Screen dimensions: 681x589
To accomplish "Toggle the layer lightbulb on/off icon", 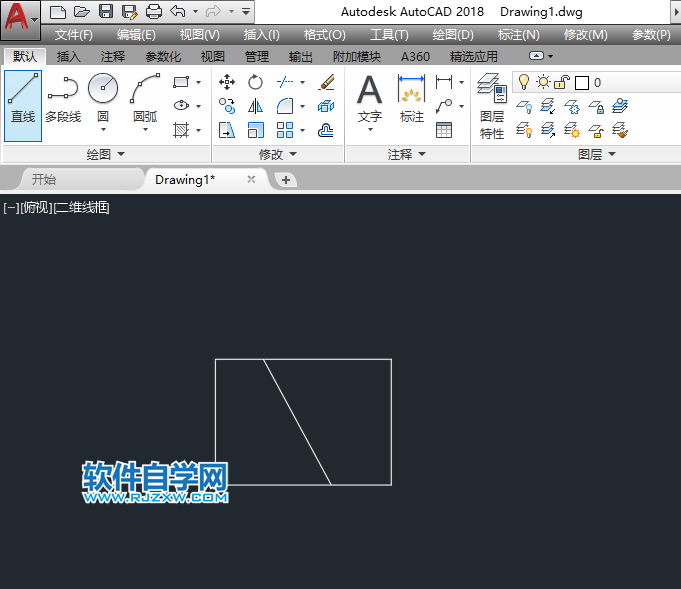I will [523, 82].
